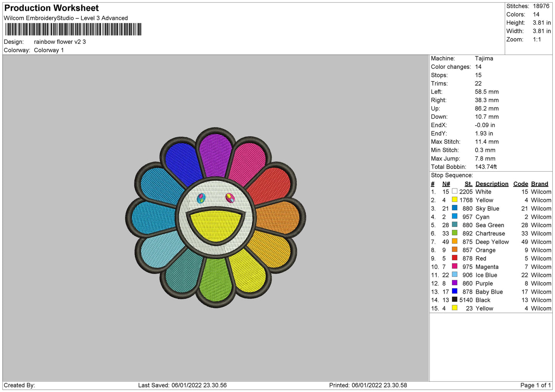Click the Trims value '22'
Image resolution: width=555 pixels, height=392 pixels.
click(478, 83)
